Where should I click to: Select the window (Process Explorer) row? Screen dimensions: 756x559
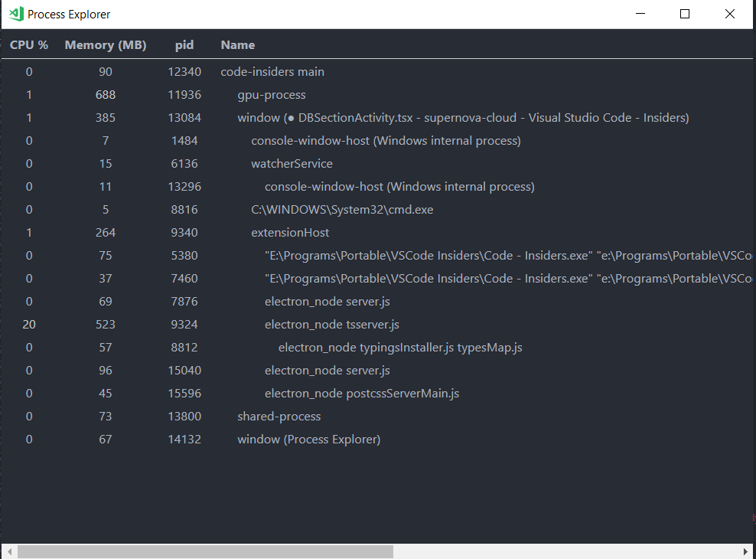click(x=308, y=439)
